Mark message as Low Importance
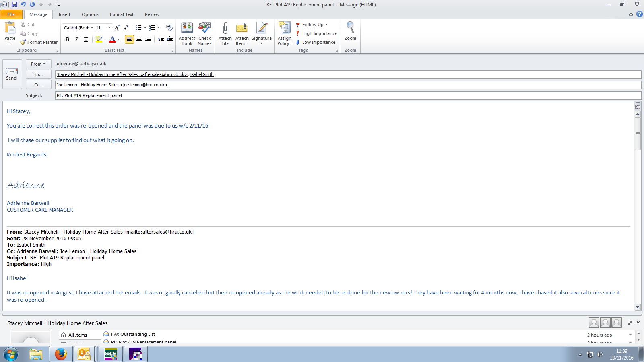This screenshot has height=362, width=644. (316, 42)
